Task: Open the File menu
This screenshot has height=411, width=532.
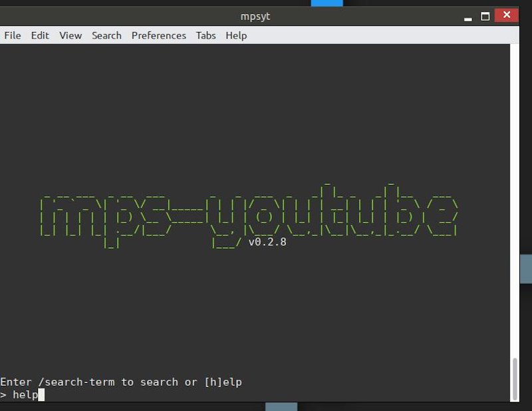Action: click(13, 35)
